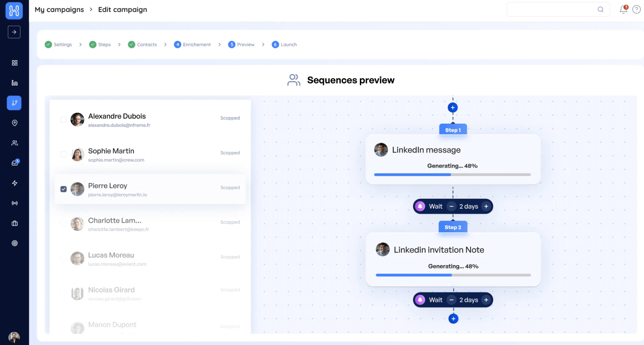Expand the sidebar with arrow button
This screenshot has width=644, height=345.
coord(14,32)
